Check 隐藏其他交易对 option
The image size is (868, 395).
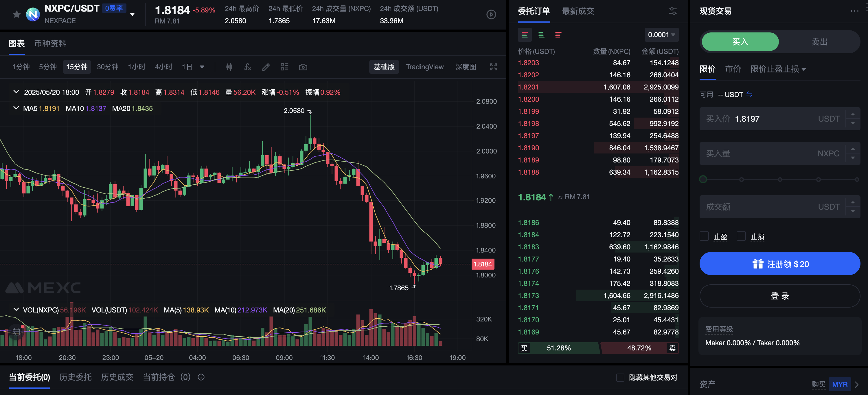(620, 377)
